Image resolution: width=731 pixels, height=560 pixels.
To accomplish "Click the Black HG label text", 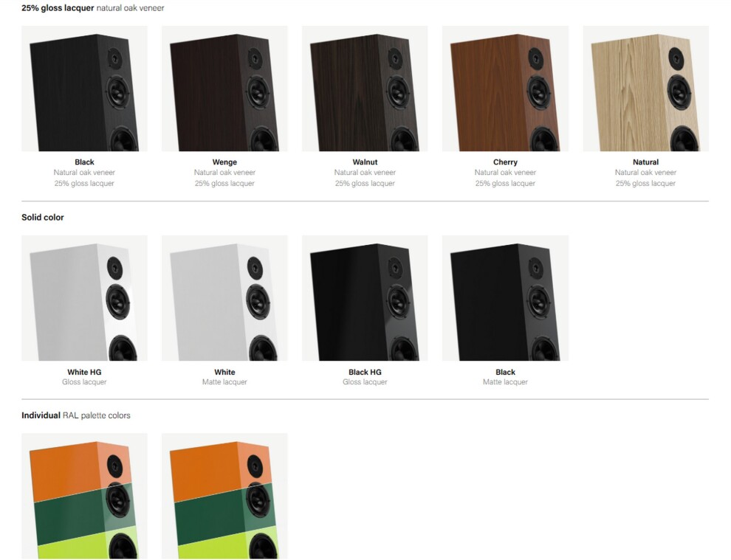I will (365, 373).
